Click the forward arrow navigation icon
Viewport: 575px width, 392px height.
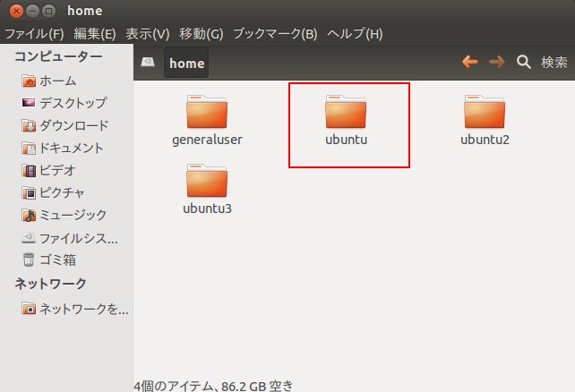click(497, 62)
